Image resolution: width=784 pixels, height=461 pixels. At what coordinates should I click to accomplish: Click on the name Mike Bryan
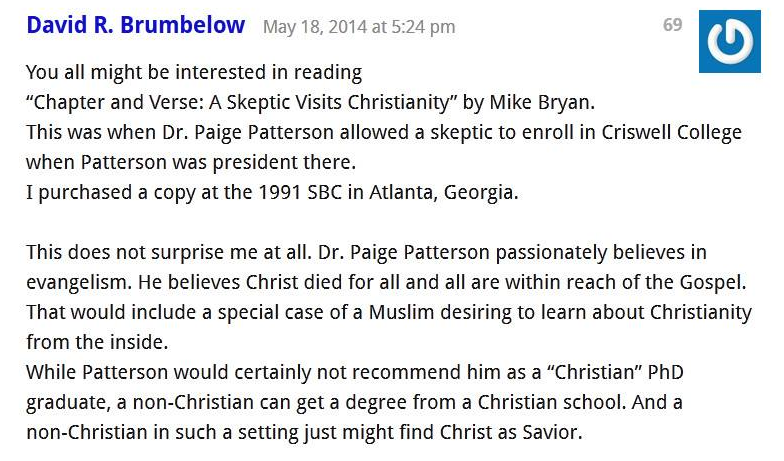click(x=541, y=102)
